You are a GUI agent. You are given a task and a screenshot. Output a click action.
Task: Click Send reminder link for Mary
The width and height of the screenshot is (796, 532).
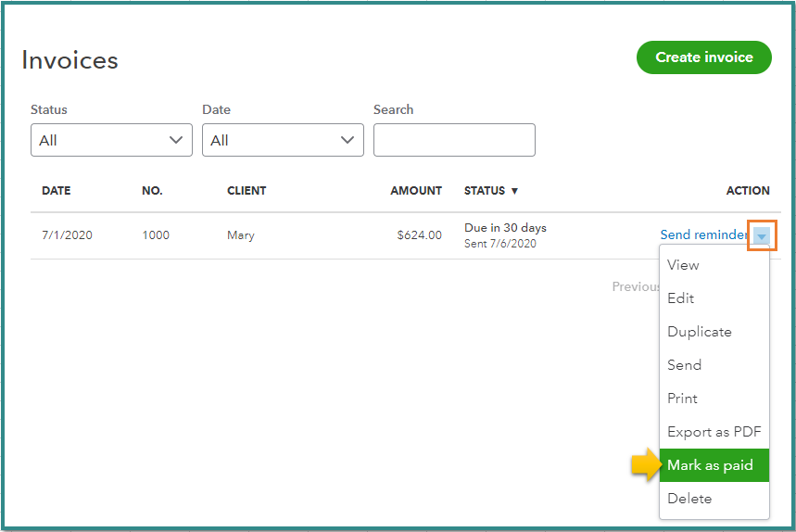tap(703, 235)
